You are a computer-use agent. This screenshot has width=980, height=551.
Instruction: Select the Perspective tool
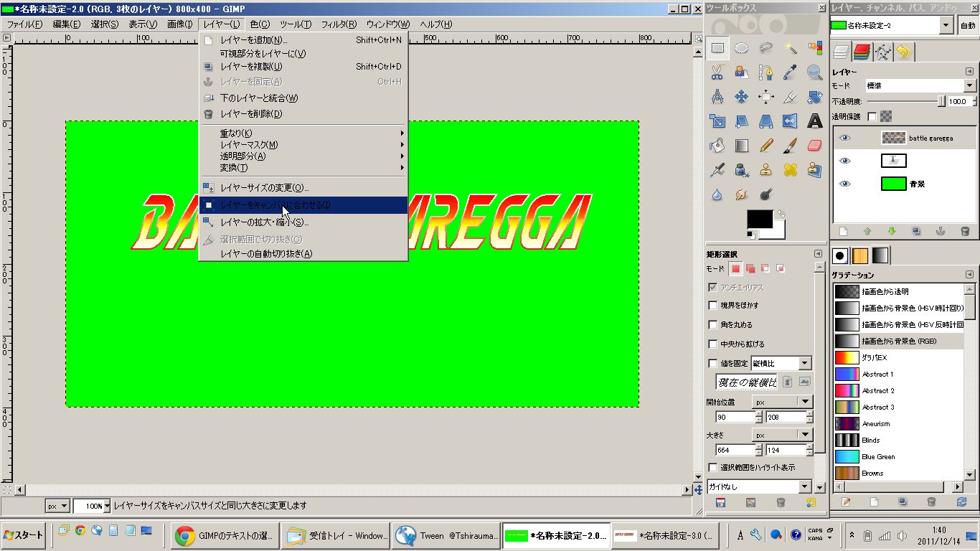coord(766,121)
